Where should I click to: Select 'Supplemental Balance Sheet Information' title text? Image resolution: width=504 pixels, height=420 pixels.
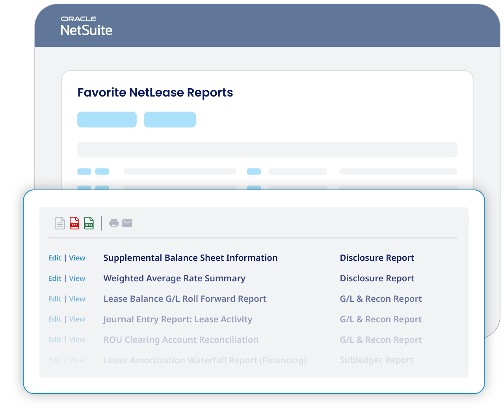(x=190, y=258)
